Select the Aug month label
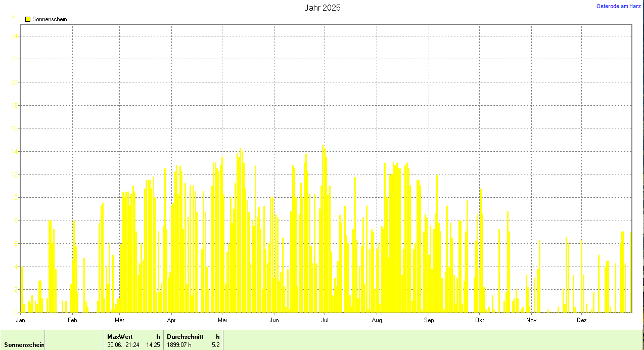 [x=377, y=320]
